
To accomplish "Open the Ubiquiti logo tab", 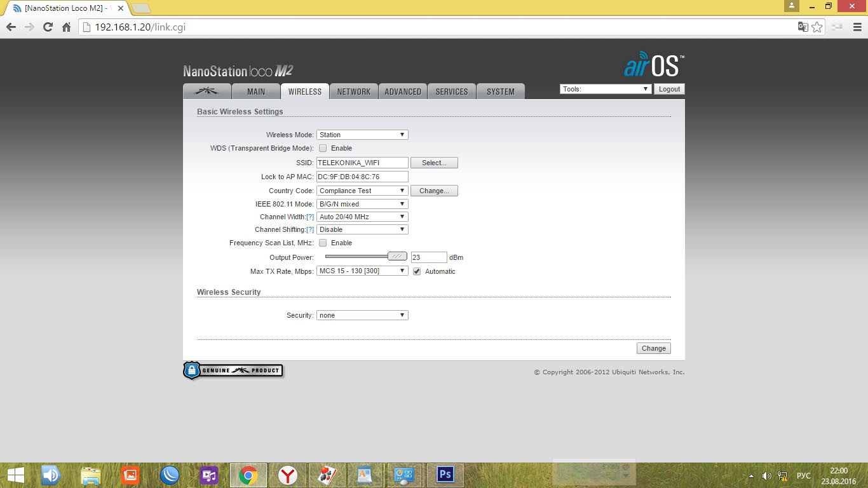I will point(207,91).
